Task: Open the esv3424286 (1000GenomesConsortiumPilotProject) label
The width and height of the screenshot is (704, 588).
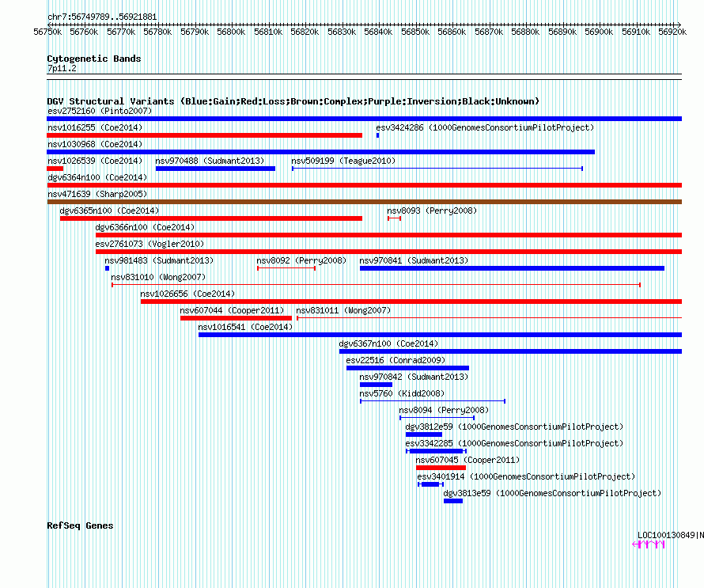Action: (485, 127)
